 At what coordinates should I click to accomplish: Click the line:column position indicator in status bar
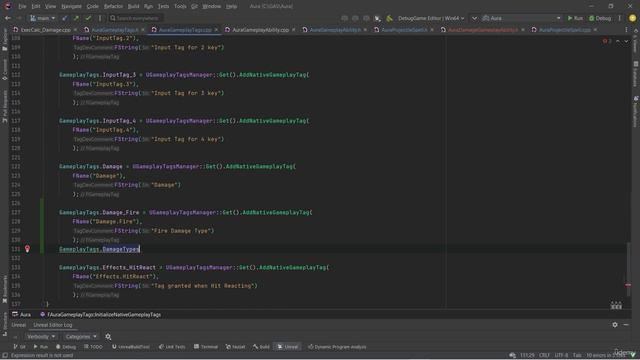527,356
